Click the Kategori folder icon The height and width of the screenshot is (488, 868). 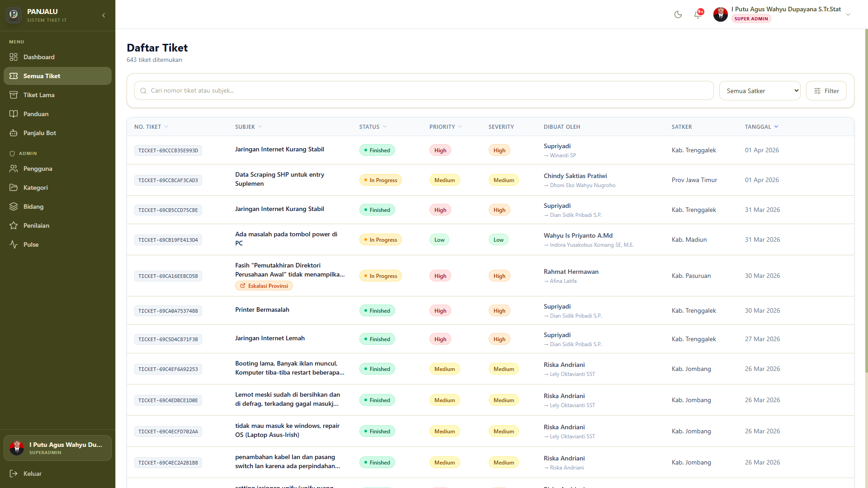point(14,188)
